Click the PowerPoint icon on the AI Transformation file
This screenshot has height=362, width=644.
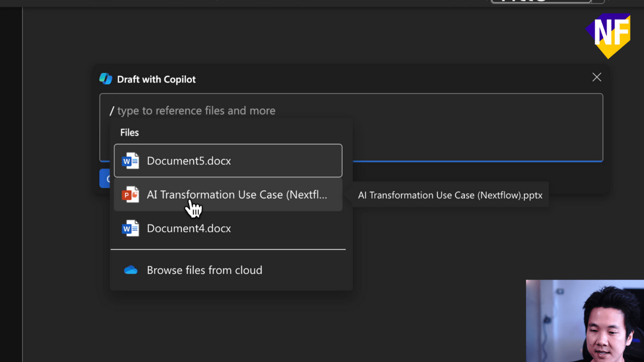[130, 195]
